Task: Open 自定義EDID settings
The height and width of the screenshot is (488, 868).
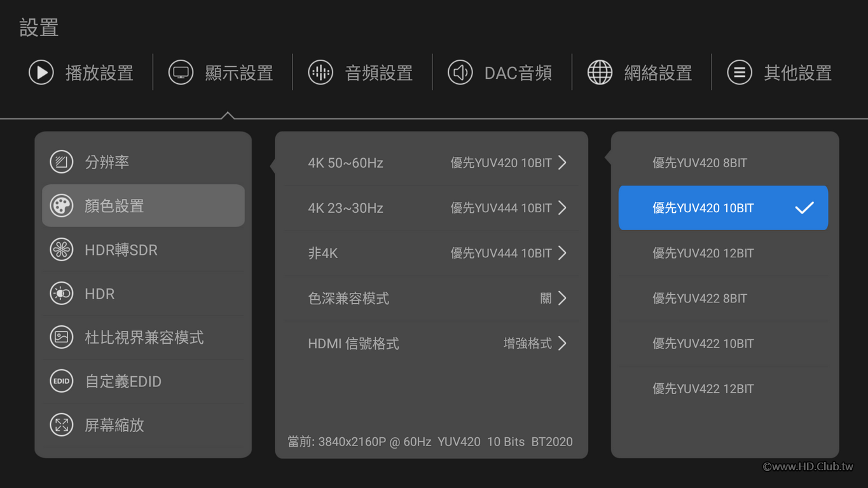Action: click(x=143, y=381)
